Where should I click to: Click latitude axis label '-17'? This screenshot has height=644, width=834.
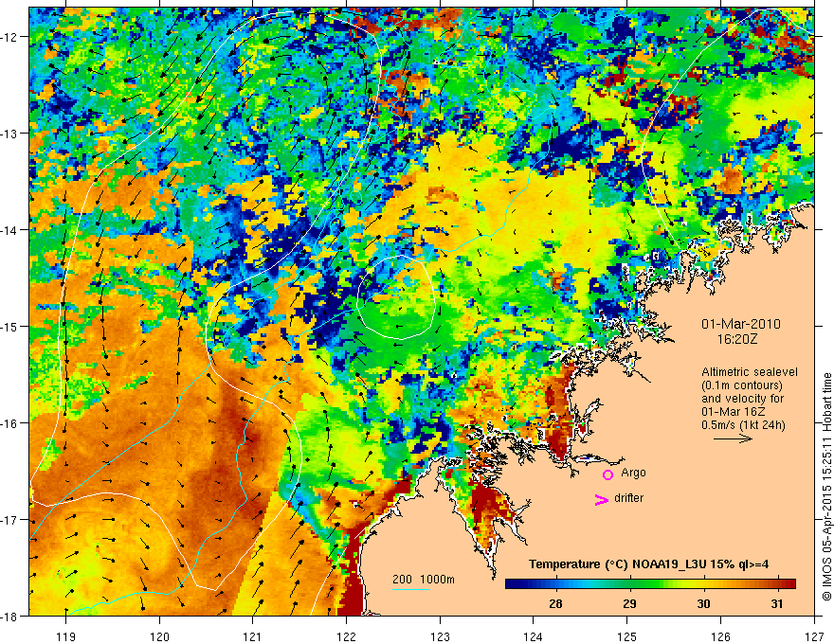pos(10,520)
